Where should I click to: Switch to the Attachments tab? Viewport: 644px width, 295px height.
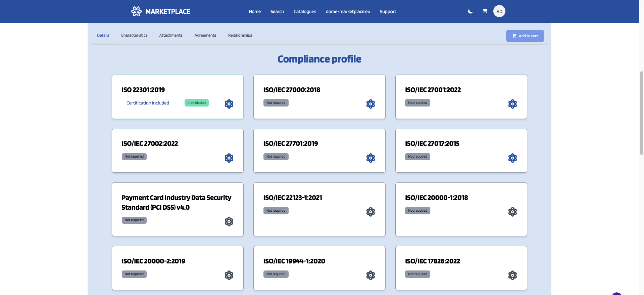point(171,35)
